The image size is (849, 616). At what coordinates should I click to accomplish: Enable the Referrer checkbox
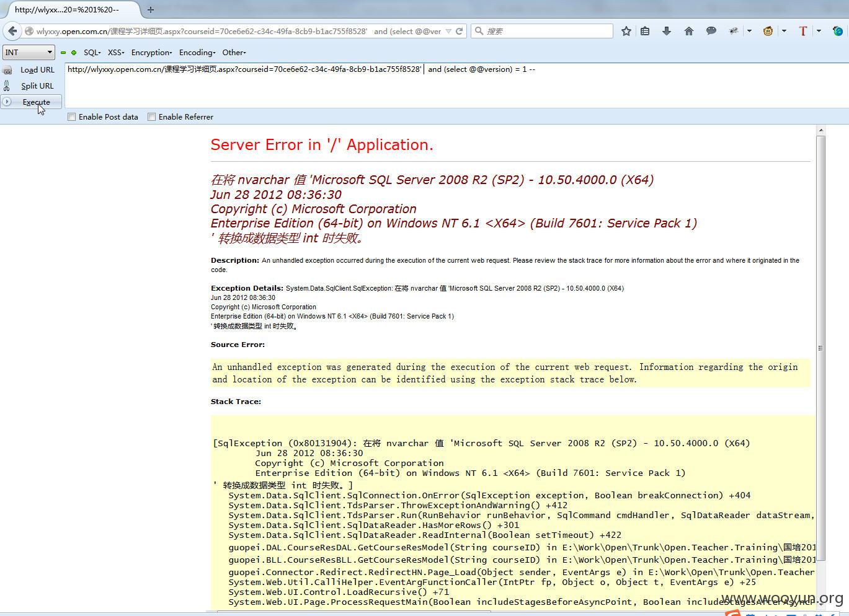pyautogui.click(x=151, y=117)
